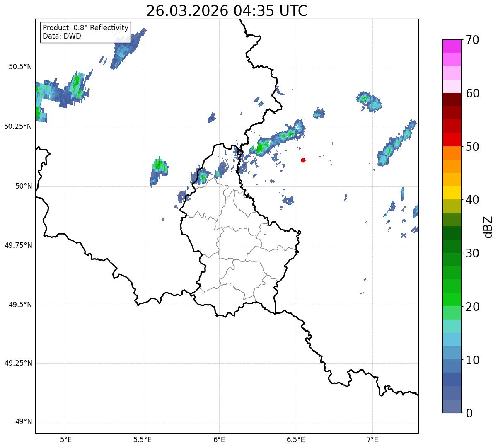498x448 pixels.
Task: Click the longitude label 7°E
Action: coord(372,440)
